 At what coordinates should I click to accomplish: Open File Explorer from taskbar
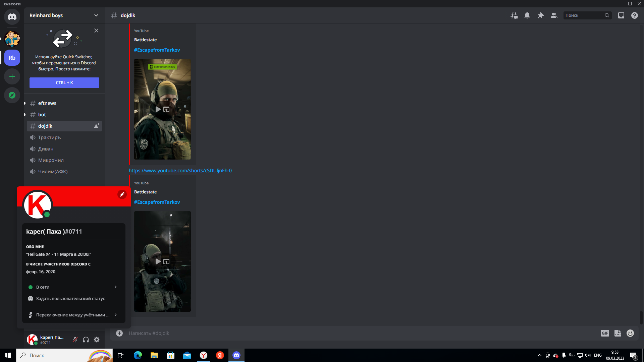[x=154, y=355]
